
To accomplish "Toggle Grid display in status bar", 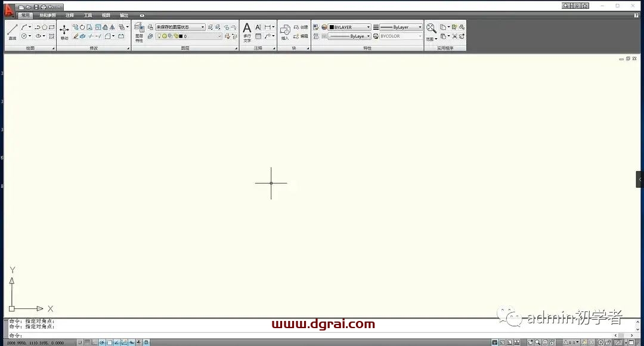I will tap(88, 342).
